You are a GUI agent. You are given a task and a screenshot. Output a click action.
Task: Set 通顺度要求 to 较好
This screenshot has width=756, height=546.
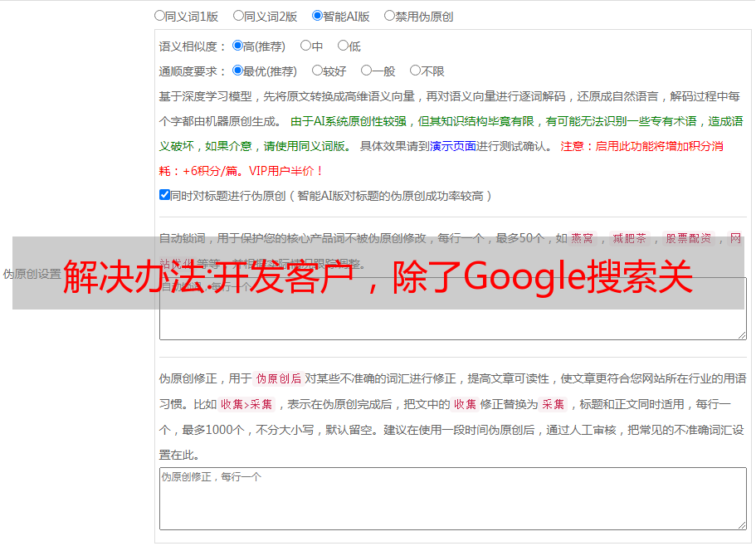[317, 71]
